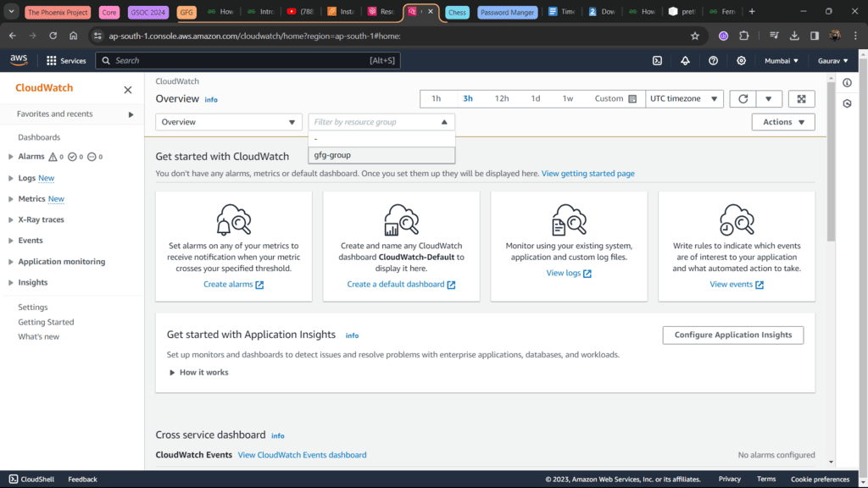This screenshot has height=488, width=868.
Task: Click Configure Application Insights button
Action: pyautogui.click(x=733, y=335)
